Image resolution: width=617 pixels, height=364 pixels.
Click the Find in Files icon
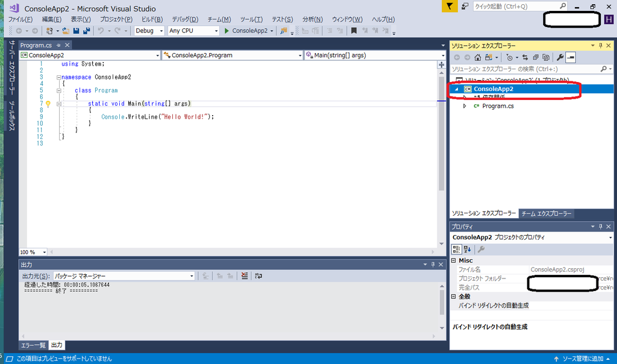[x=283, y=31]
